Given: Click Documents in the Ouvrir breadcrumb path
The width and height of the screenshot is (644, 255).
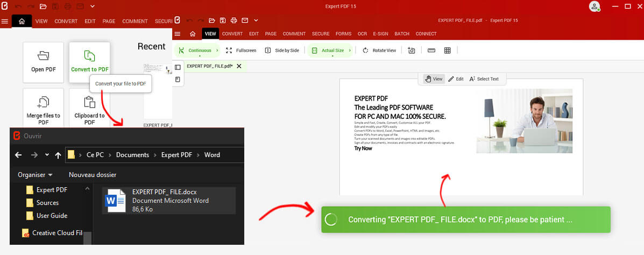Looking at the screenshot, I should [132, 155].
